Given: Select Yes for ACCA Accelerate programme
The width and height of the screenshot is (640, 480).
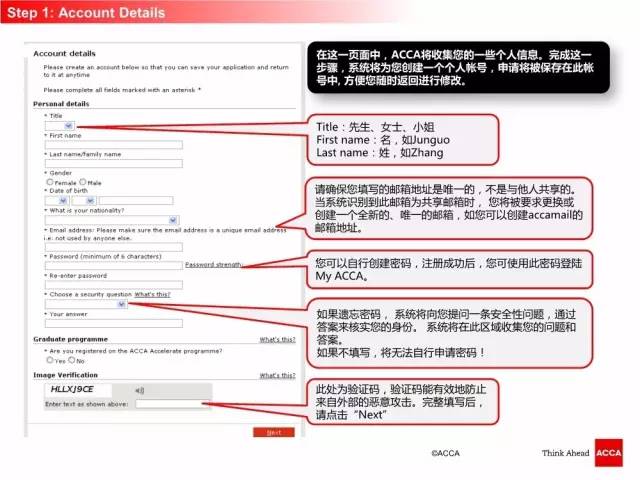Looking at the screenshot, I should click(50, 360).
